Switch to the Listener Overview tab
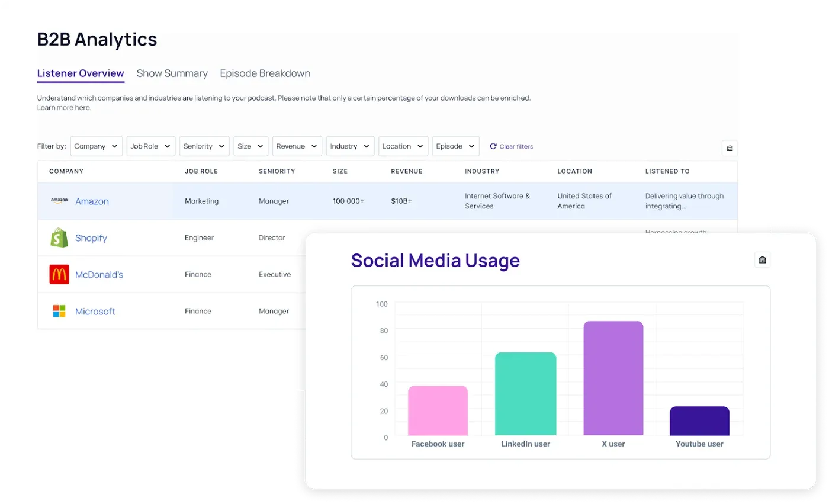Viewport: 829px width, 504px height. (x=81, y=73)
